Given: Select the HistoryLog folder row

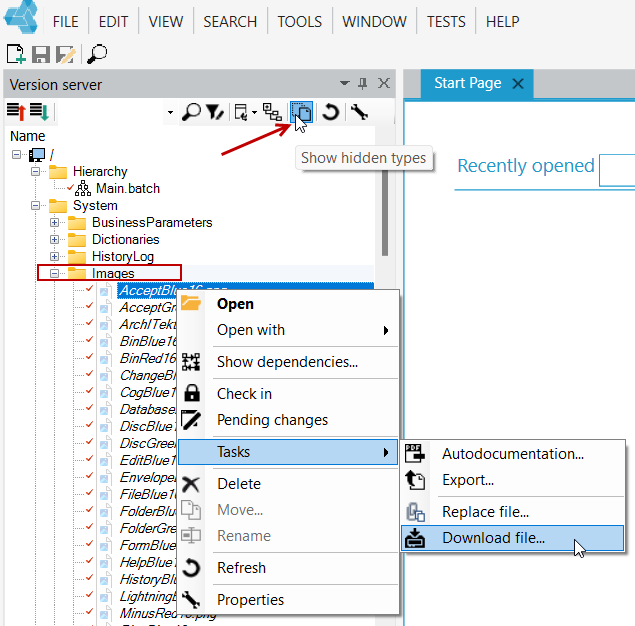Looking at the screenshot, I should [x=123, y=256].
